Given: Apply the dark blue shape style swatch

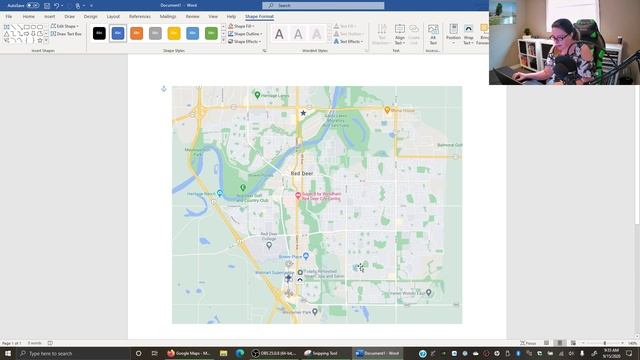Looking at the screenshot, I should click(118, 33).
